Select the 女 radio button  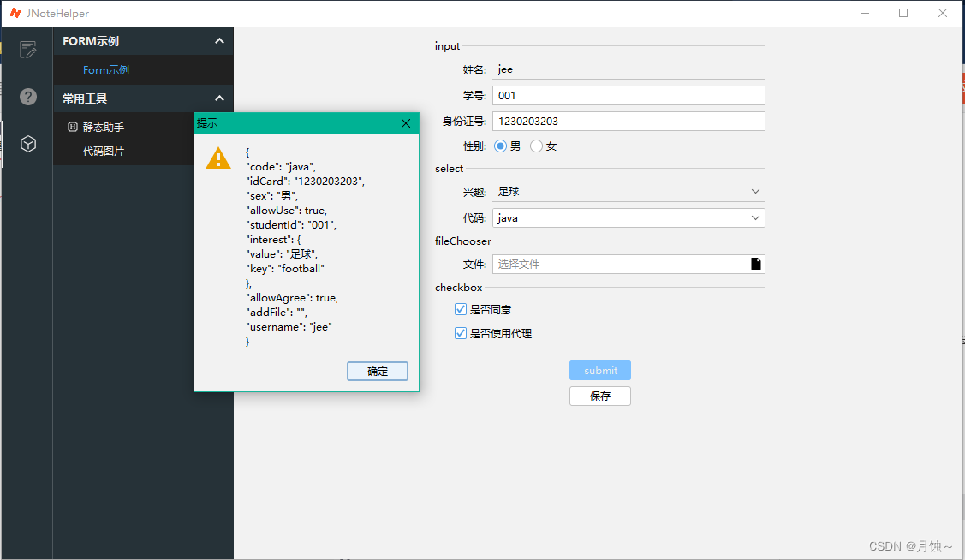[536, 146]
